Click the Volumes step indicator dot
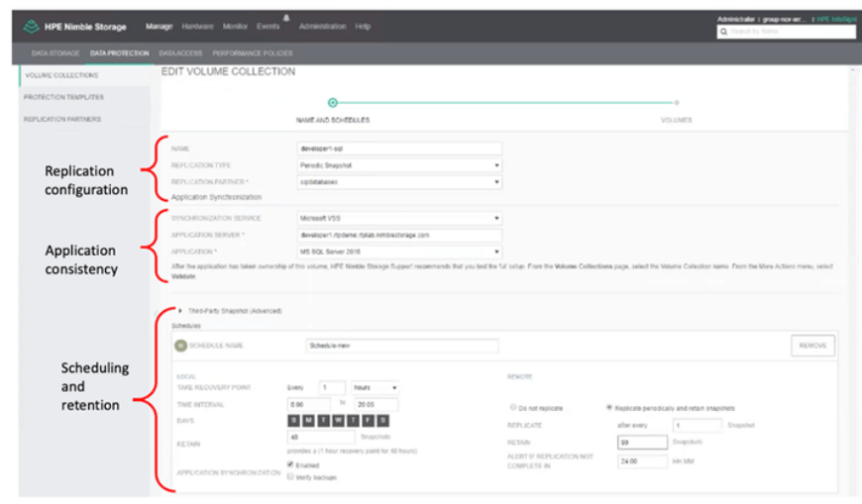This screenshot has height=504, width=862. [x=677, y=102]
